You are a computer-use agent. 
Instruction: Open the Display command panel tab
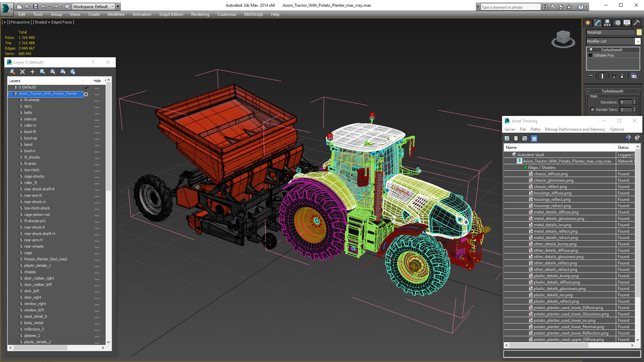click(x=627, y=23)
